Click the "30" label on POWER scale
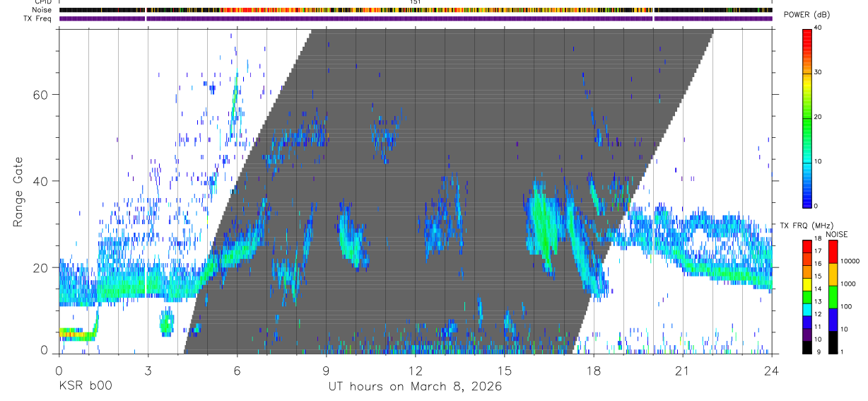Viewport: 868px width, 401px height. click(x=816, y=73)
